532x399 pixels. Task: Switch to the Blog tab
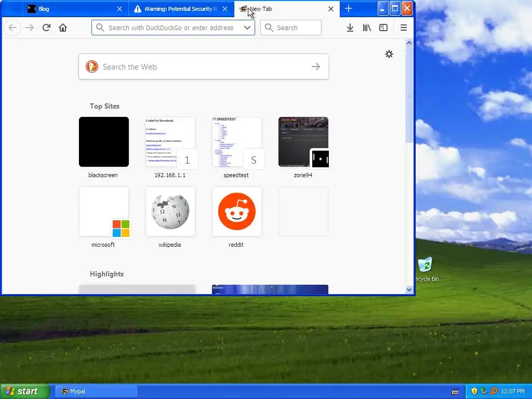point(75,9)
